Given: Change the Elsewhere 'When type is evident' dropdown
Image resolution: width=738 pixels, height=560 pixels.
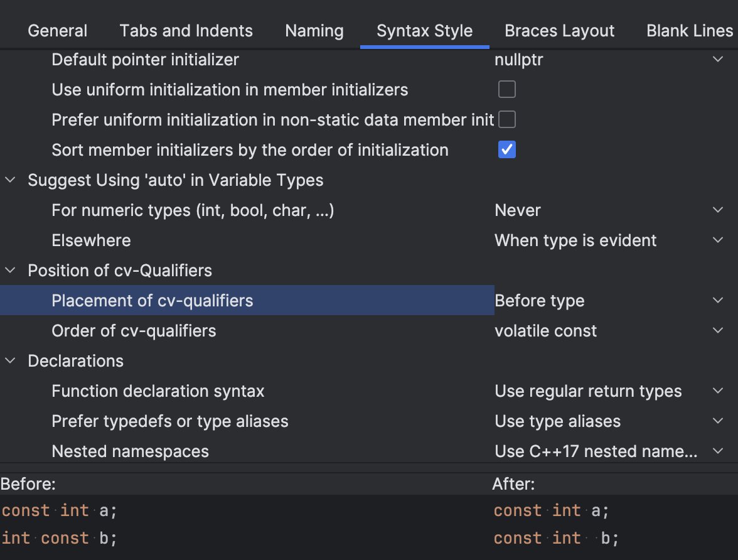Looking at the screenshot, I should pos(609,240).
